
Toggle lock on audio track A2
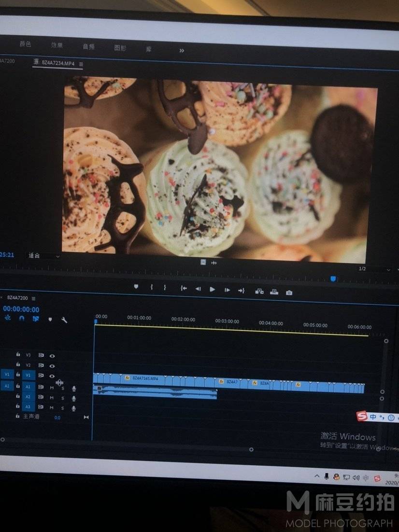(18, 395)
